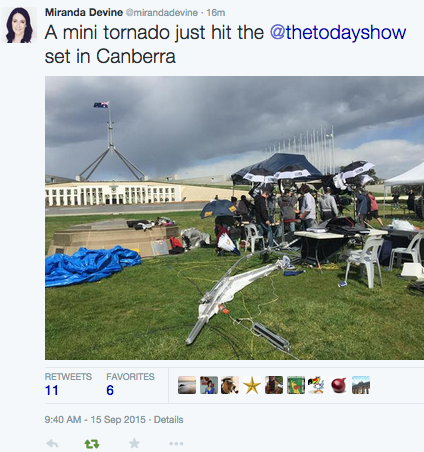Viewport: 424px width, 452px height.
Task: Click Miranda Devine's profile avatar
Action: coord(19,25)
